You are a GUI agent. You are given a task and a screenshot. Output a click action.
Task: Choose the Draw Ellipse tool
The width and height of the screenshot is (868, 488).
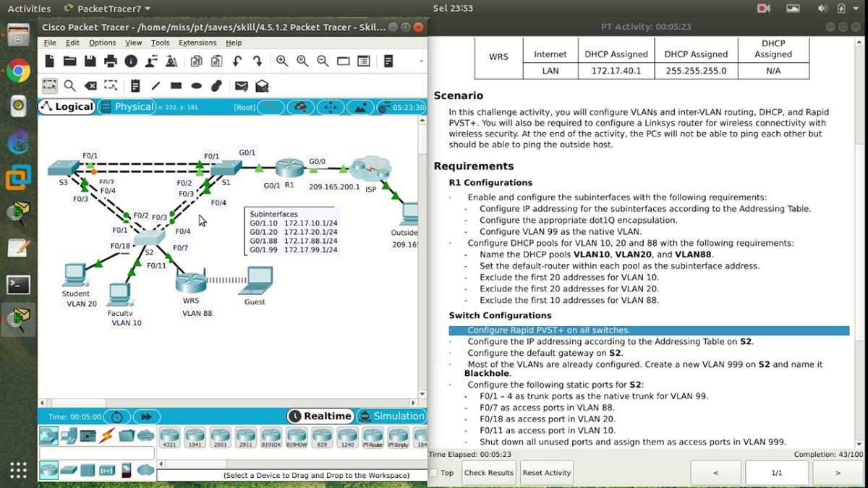196,85
